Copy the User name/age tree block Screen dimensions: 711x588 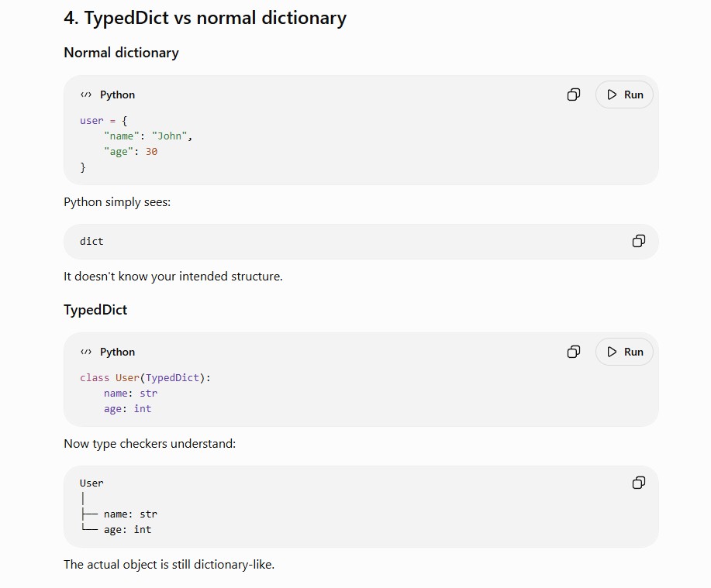tap(638, 483)
